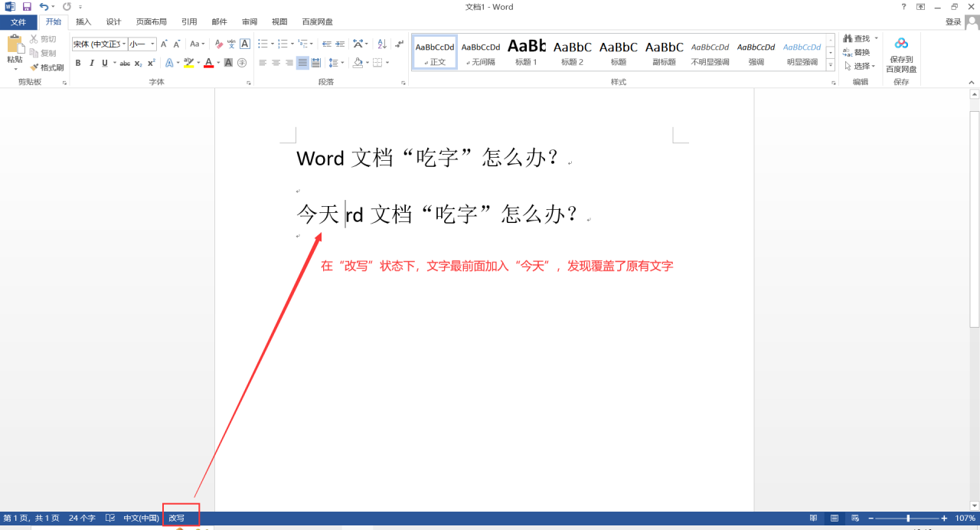Toggle Bold formatting
This screenshot has height=530, width=980.
(78, 63)
